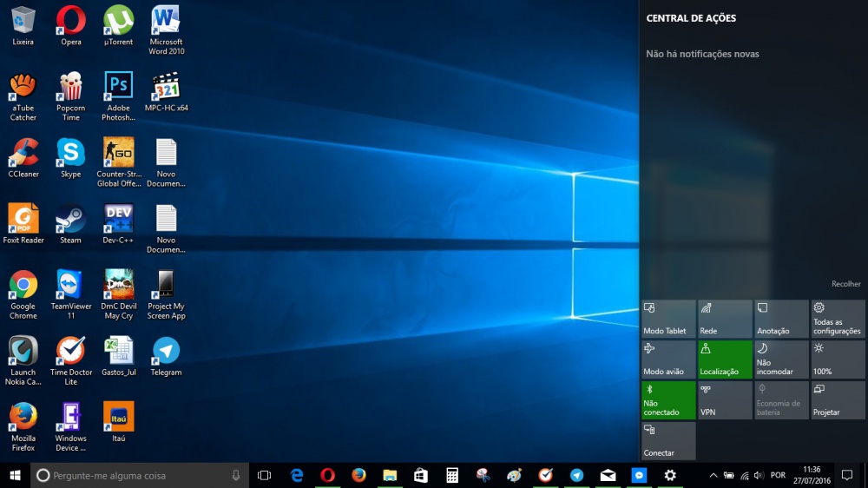Open the Projetar display options
This screenshot has width=868, height=488.
[838, 400]
